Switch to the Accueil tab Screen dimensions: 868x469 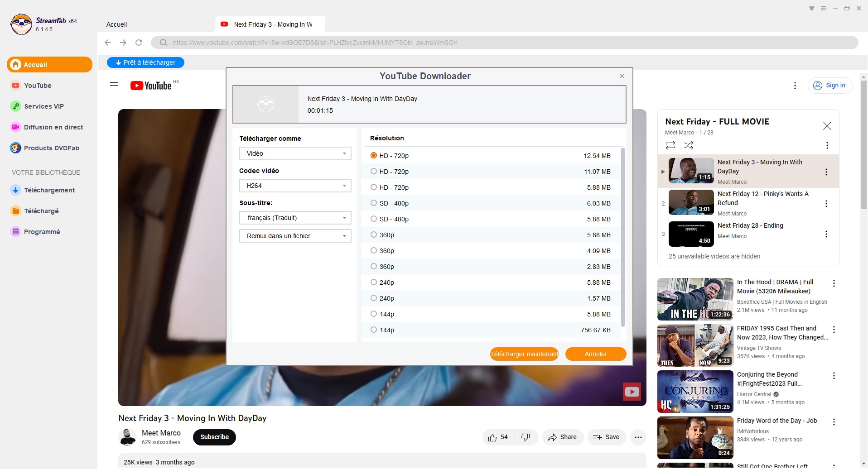(116, 24)
